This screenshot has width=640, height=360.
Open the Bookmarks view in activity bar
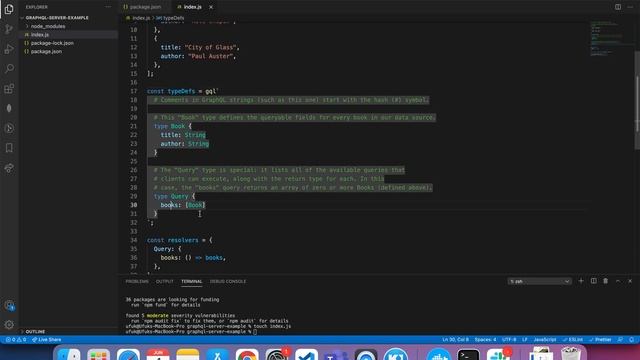click(9, 148)
